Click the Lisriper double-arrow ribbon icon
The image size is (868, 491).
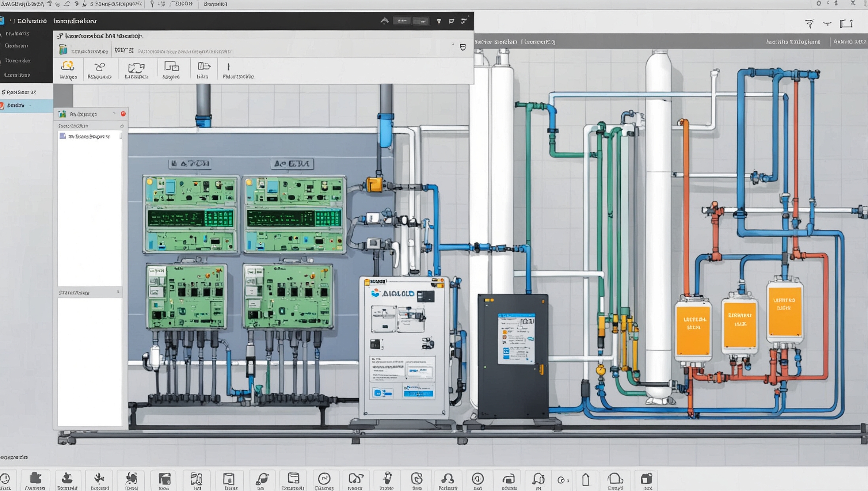136,68
